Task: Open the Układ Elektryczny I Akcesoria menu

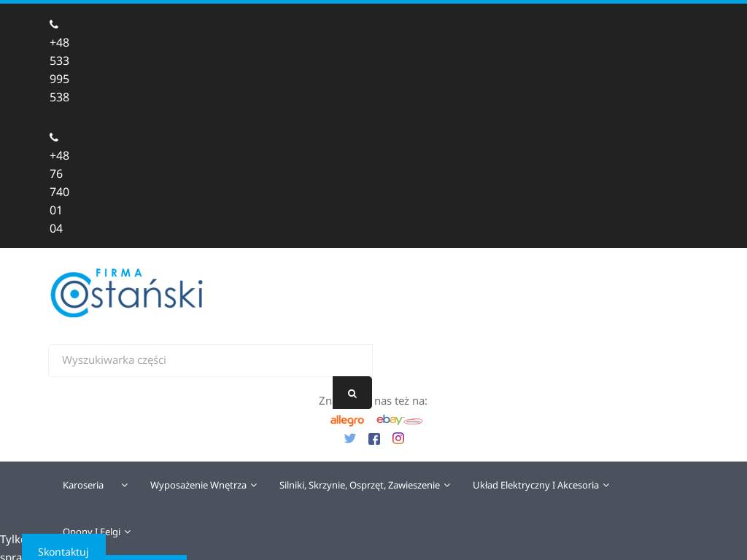Action: (535, 485)
